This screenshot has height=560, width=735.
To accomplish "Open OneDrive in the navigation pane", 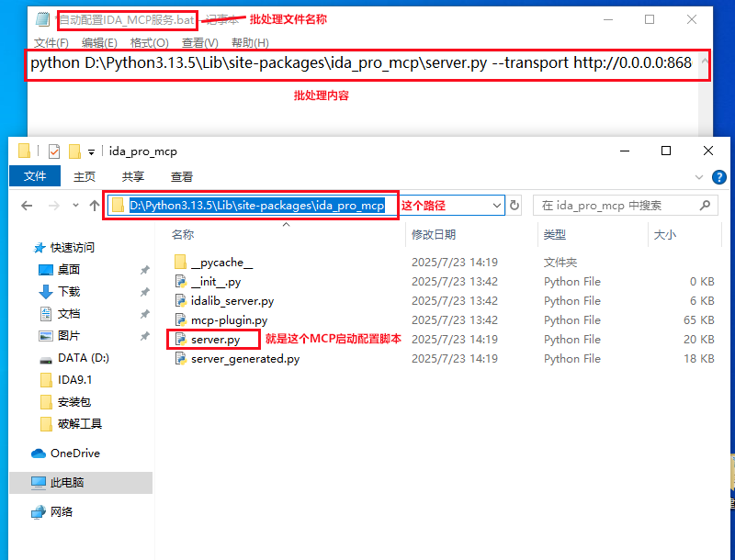I will 75,454.
